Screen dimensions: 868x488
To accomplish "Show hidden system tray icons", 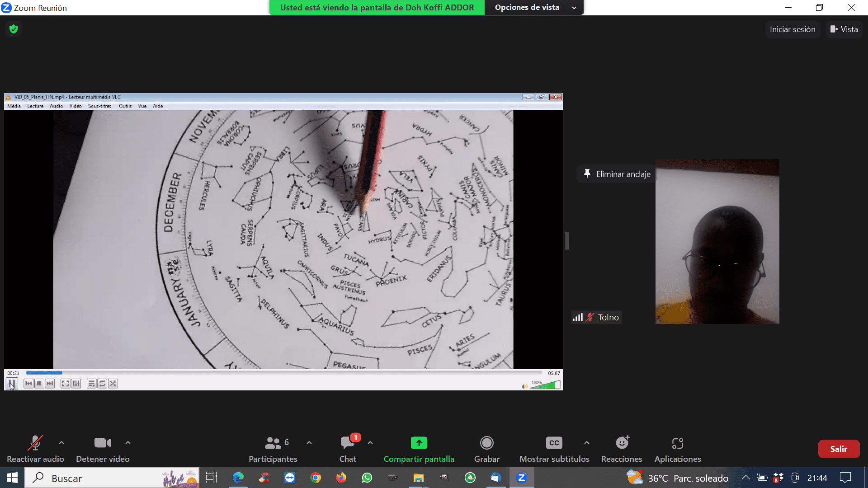I will 746,478.
